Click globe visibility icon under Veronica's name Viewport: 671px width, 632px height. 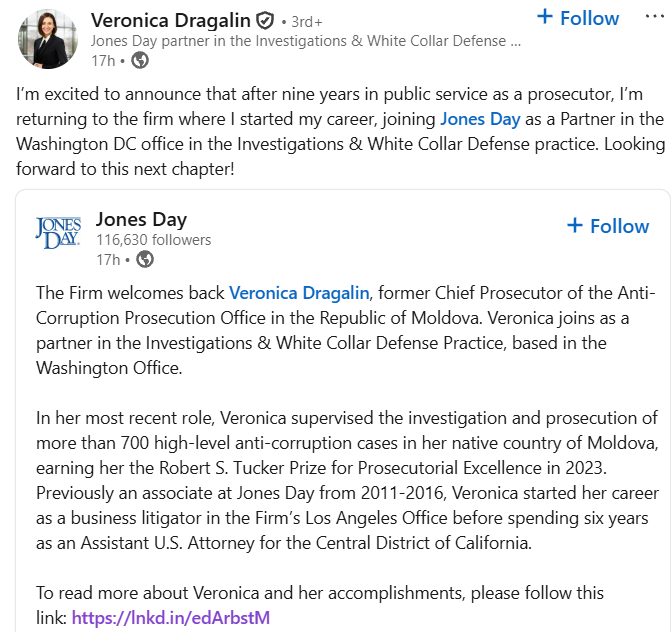140,60
